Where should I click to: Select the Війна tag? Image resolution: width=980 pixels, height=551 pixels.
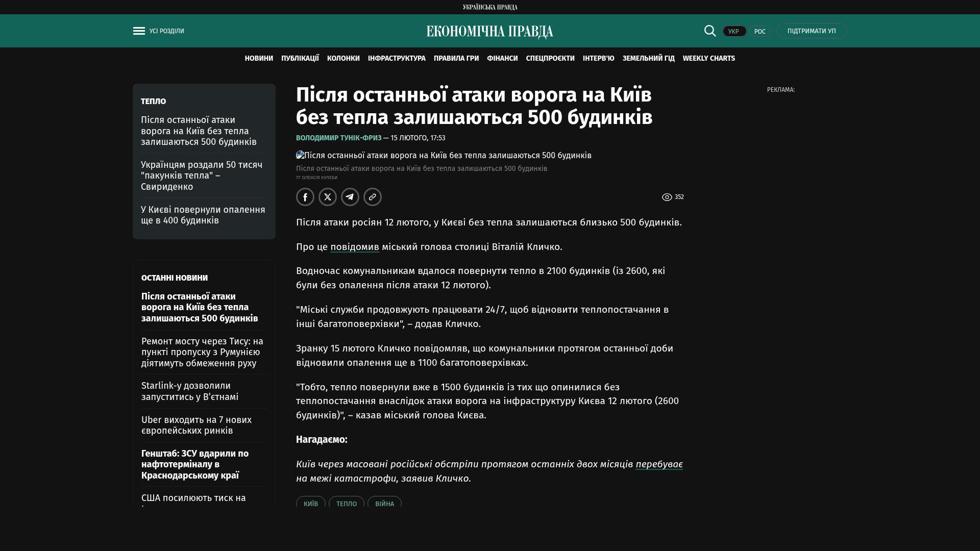[384, 504]
